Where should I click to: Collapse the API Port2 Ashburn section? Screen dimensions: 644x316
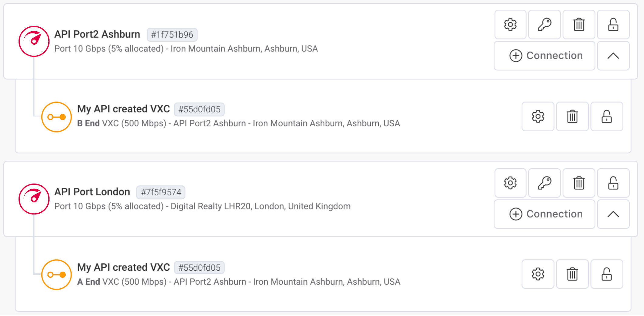[x=613, y=56]
